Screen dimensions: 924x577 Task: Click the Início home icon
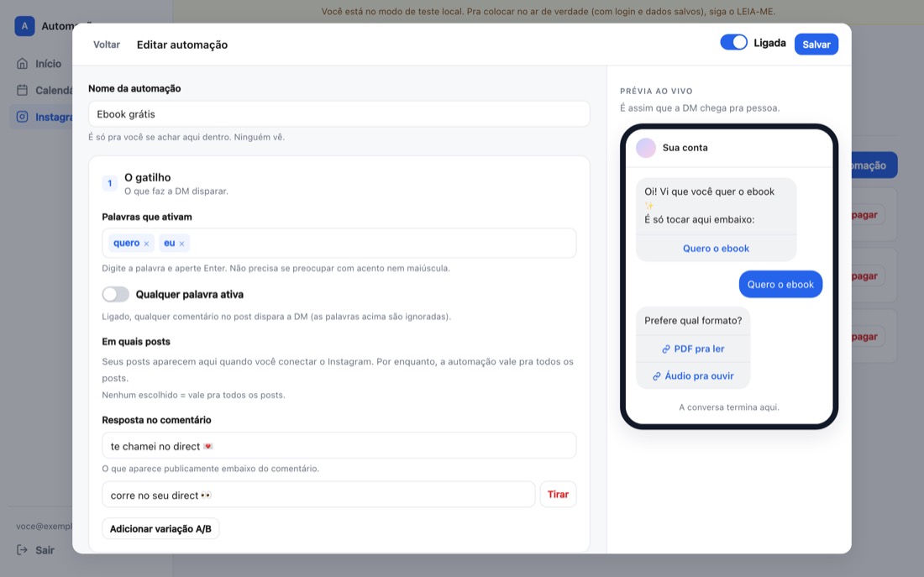23,64
